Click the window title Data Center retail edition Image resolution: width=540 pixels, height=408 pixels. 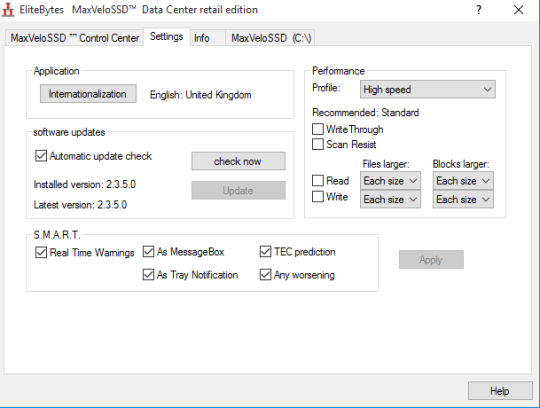click(x=200, y=10)
